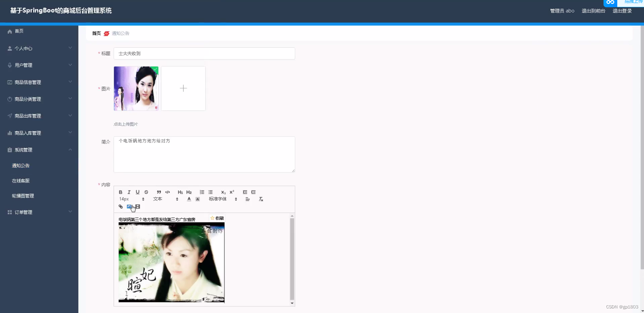The height and width of the screenshot is (313, 644).
Task: Apply Heading 2 style
Action: coord(189,192)
